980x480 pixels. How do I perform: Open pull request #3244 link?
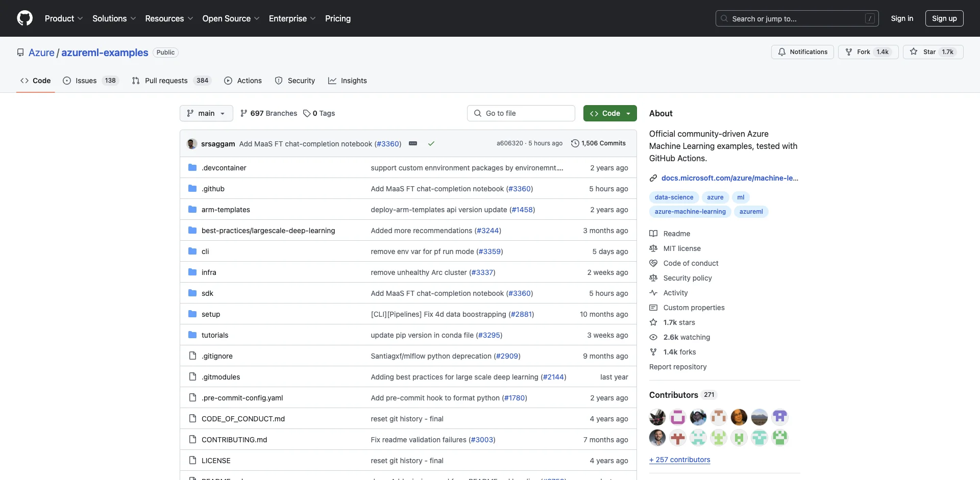tap(488, 231)
